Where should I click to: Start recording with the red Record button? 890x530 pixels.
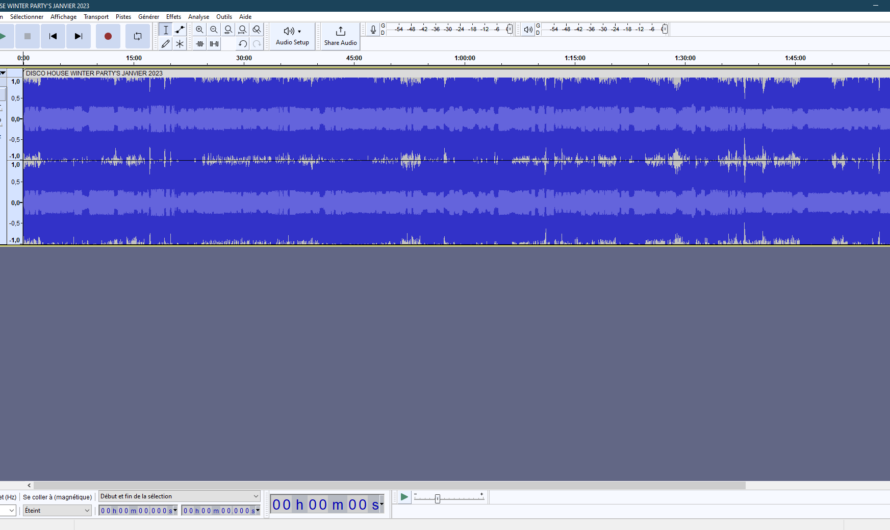(x=108, y=36)
